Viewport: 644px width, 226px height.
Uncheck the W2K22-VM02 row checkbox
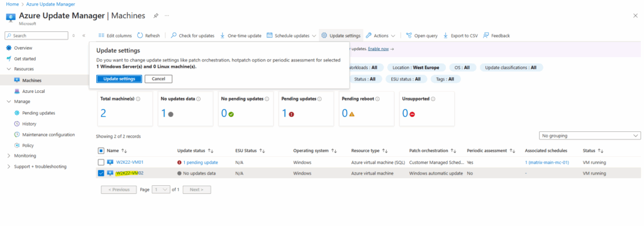point(101,173)
